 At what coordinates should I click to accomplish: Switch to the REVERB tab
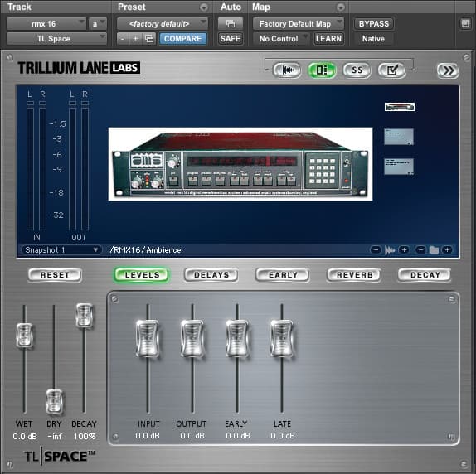[x=354, y=275]
